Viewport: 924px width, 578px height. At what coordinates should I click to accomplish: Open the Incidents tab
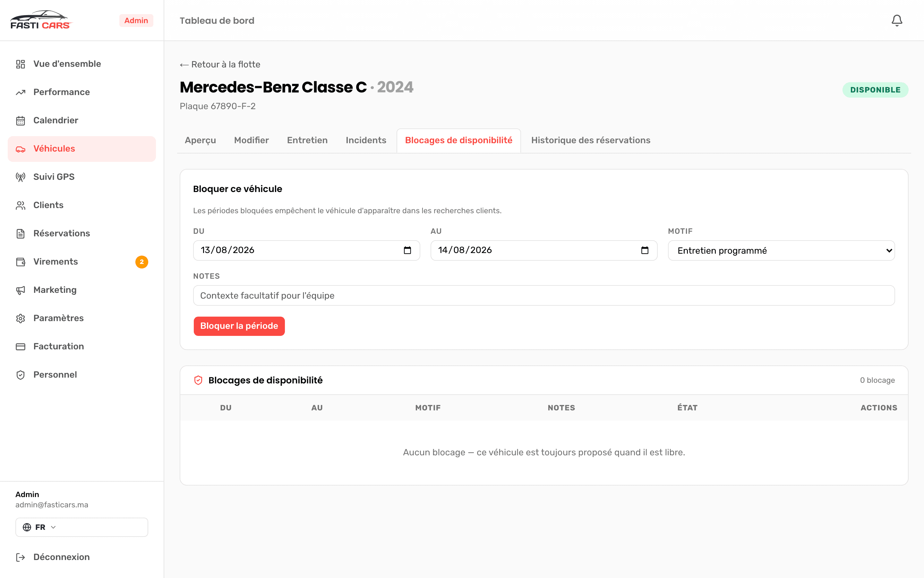pyautogui.click(x=366, y=140)
